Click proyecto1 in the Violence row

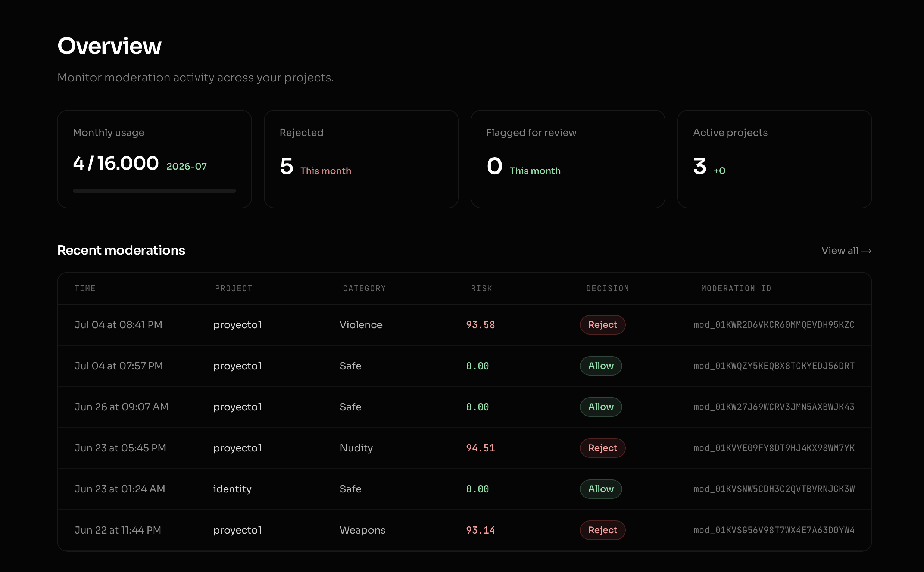[x=237, y=325]
